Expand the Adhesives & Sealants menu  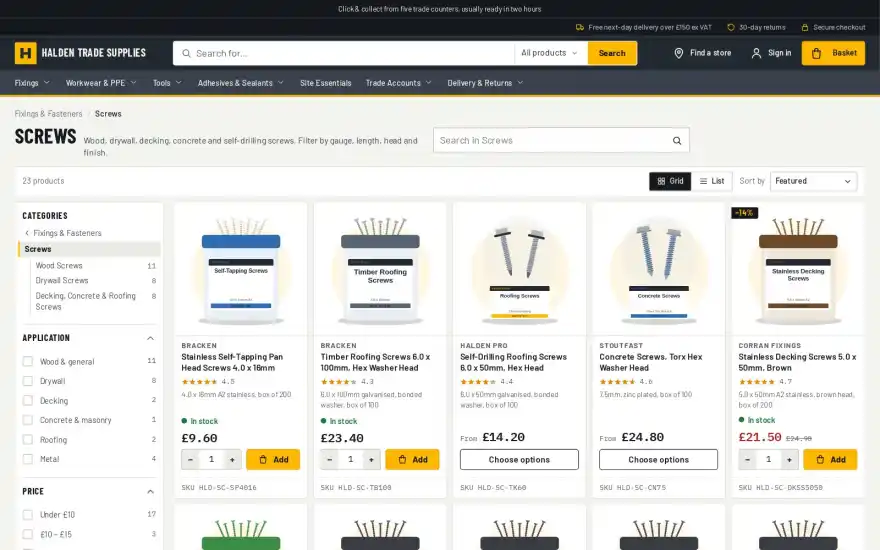click(241, 83)
